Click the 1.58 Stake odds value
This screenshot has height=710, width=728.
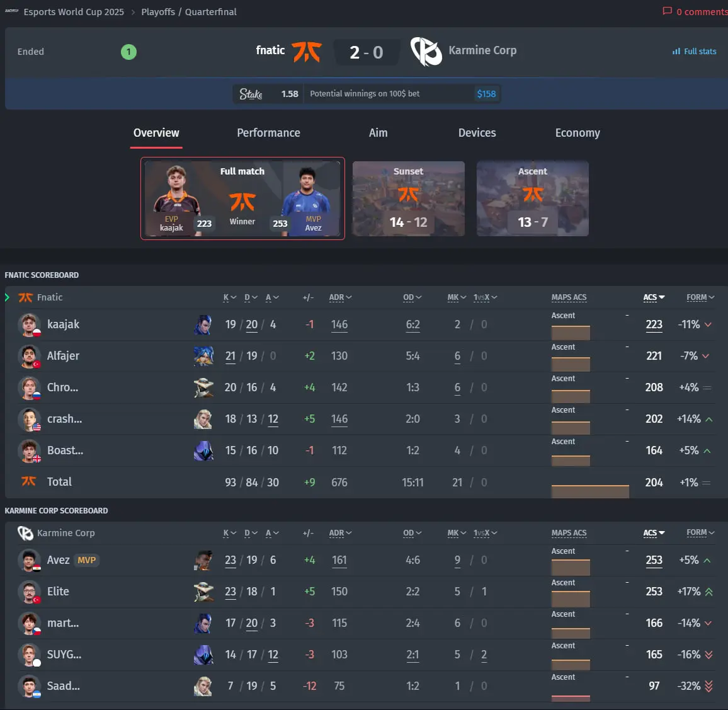click(290, 94)
